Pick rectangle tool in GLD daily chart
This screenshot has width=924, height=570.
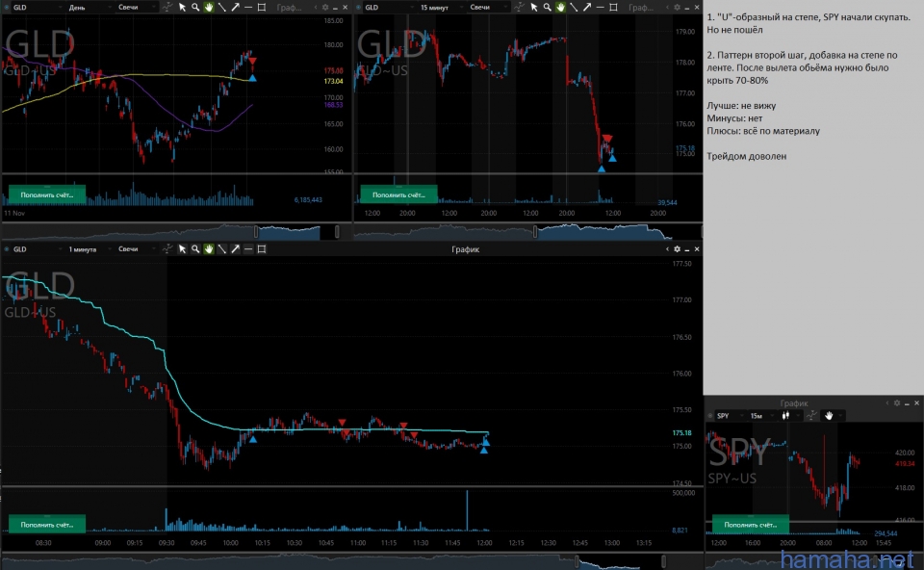(x=262, y=7)
